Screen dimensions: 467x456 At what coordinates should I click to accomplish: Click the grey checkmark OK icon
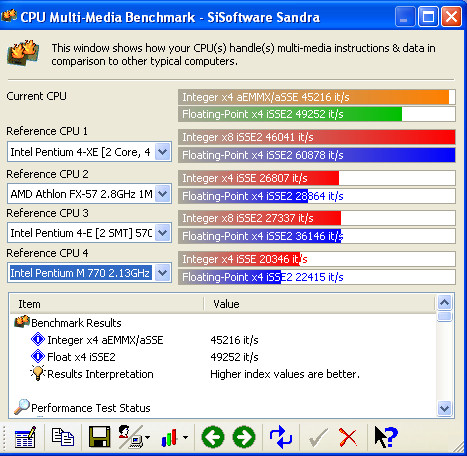(x=318, y=437)
